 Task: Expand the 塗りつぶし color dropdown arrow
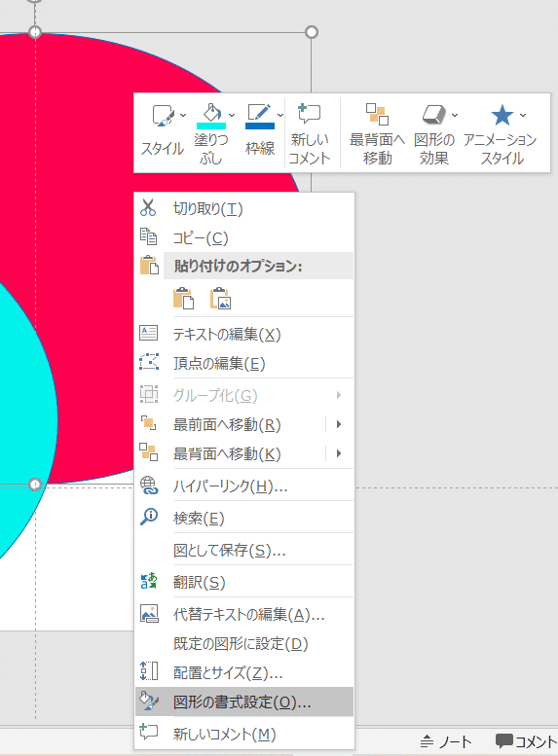232,115
